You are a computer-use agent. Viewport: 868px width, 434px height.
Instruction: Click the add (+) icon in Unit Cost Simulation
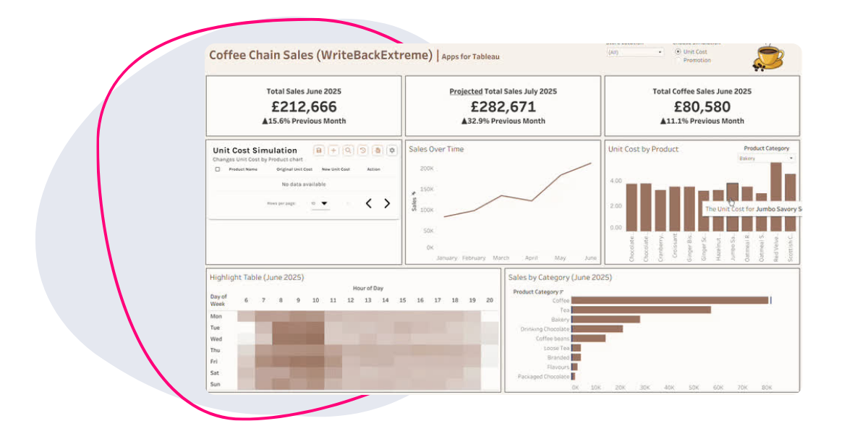[334, 150]
